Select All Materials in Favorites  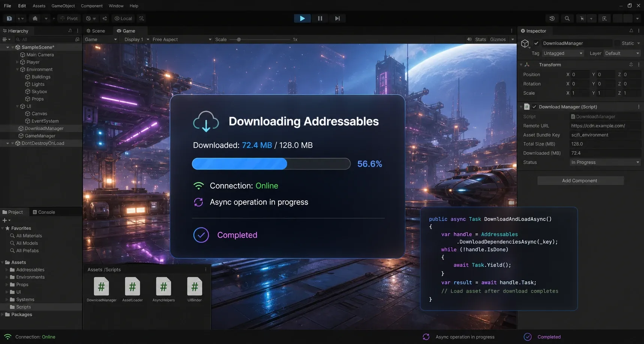tap(26, 236)
